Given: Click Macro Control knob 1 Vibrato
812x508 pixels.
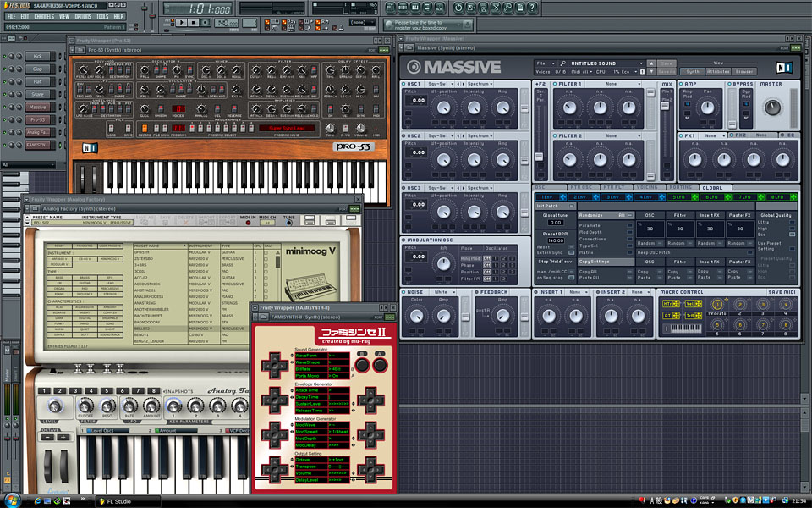Looking at the screenshot, I should tap(717, 304).
